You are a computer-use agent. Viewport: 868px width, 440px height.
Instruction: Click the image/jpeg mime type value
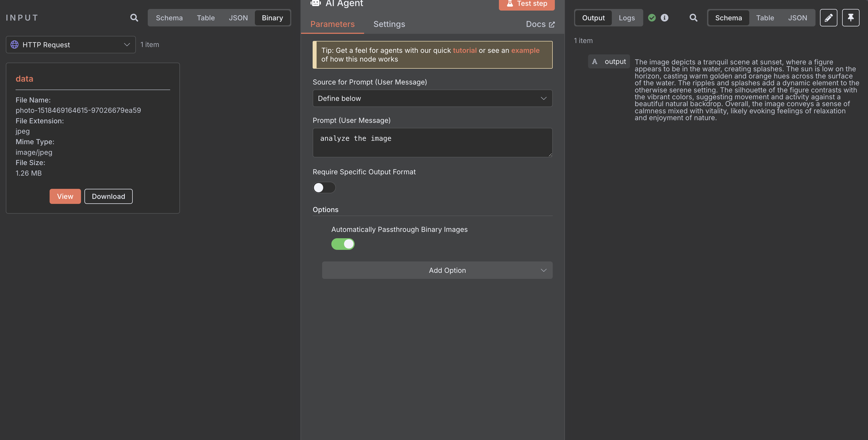coord(34,152)
